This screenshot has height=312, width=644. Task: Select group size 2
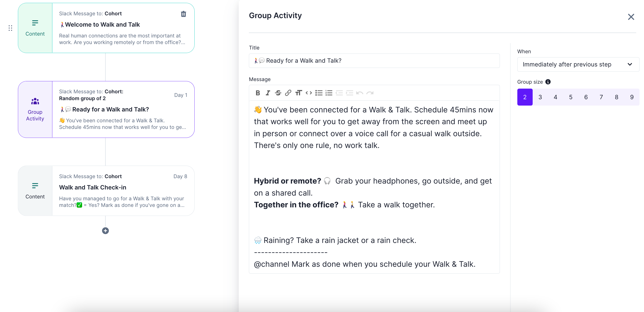tap(525, 97)
